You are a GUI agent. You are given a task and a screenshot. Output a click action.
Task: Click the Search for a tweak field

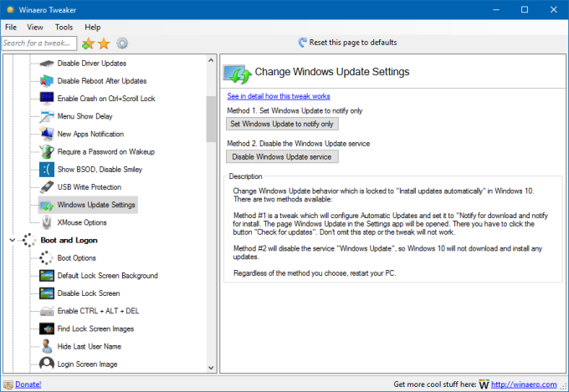39,43
